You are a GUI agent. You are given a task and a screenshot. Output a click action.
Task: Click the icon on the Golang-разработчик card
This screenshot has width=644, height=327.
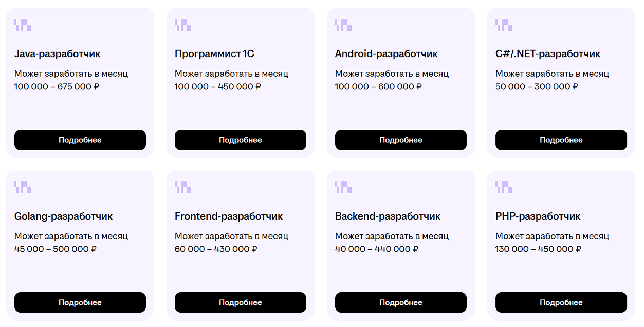click(x=23, y=187)
